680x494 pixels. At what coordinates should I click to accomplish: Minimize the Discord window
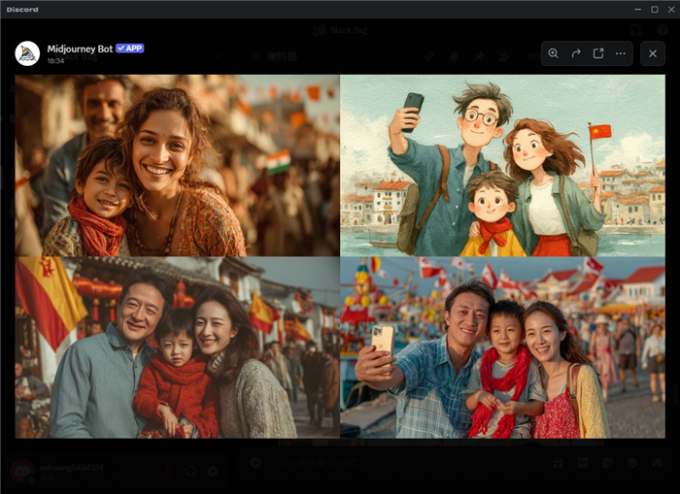pos(638,9)
